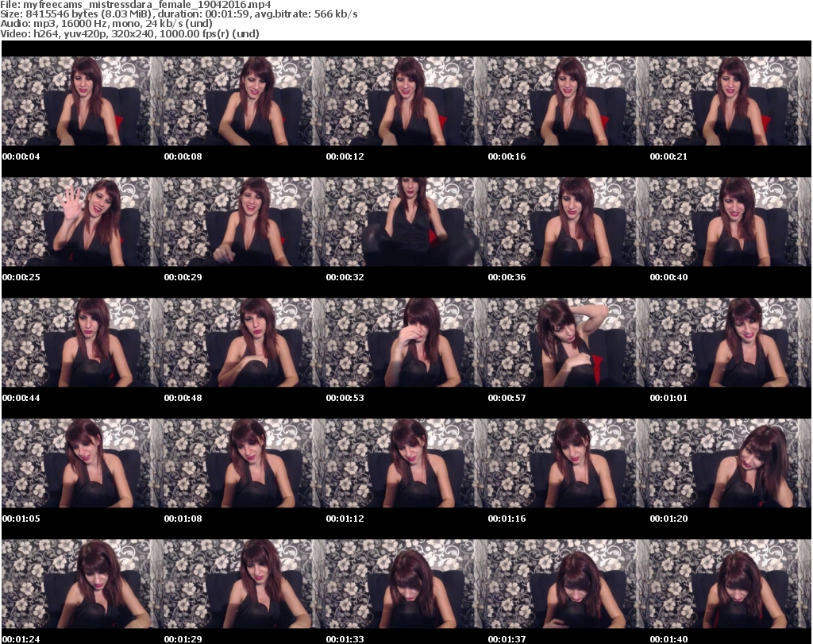Select the frame thumbnail at 00:00:16

click(x=568, y=101)
